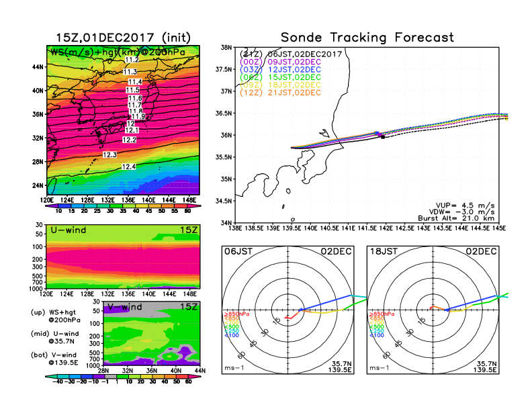Select the '(06Z) 15JST,02DEC' green legend entry
Screen dimensions: 532x411
pos(280,77)
